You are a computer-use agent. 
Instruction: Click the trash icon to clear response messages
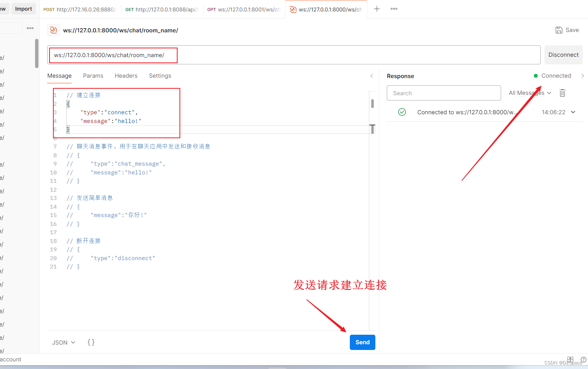click(562, 93)
